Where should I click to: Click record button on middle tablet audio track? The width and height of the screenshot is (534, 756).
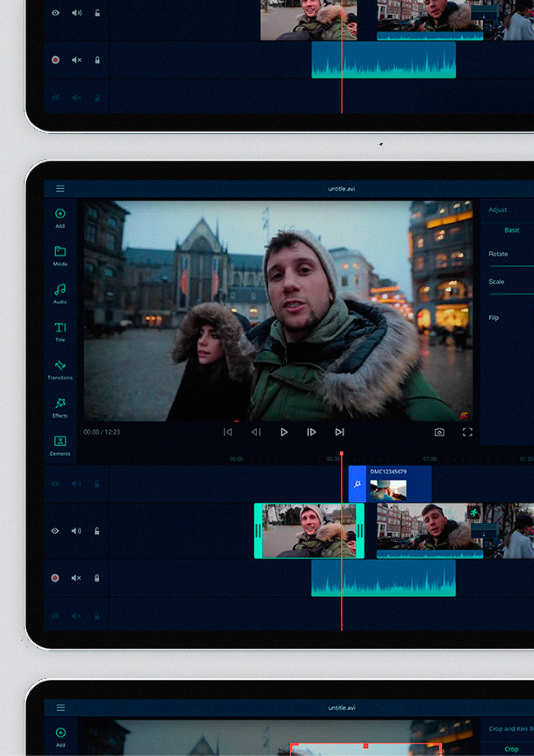pyautogui.click(x=55, y=578)
